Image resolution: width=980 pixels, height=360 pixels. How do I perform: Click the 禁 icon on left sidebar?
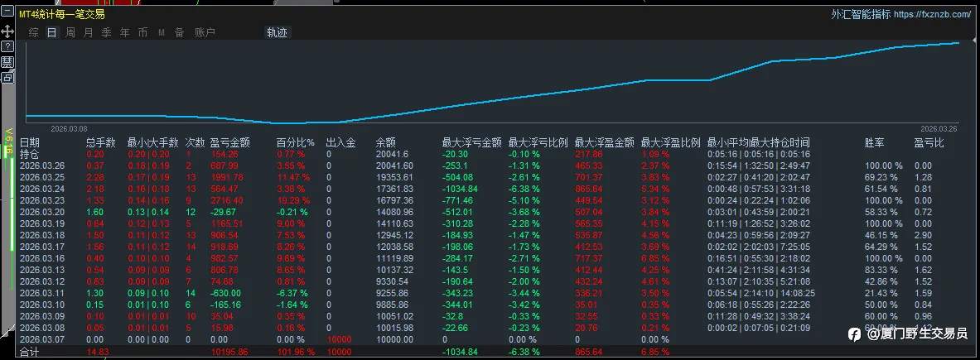[7, 62]
